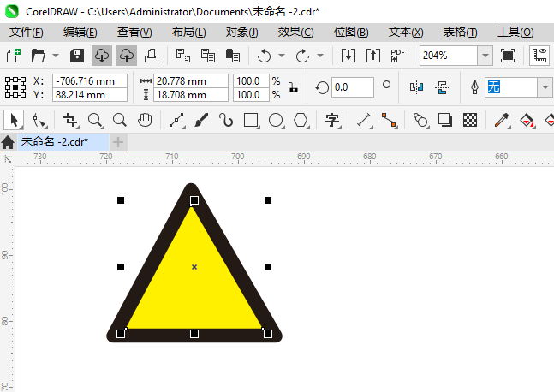Open the 查看(V) menu
This screenshot has width=554, height=392.
pyautogui.click(x=134, y=33)
